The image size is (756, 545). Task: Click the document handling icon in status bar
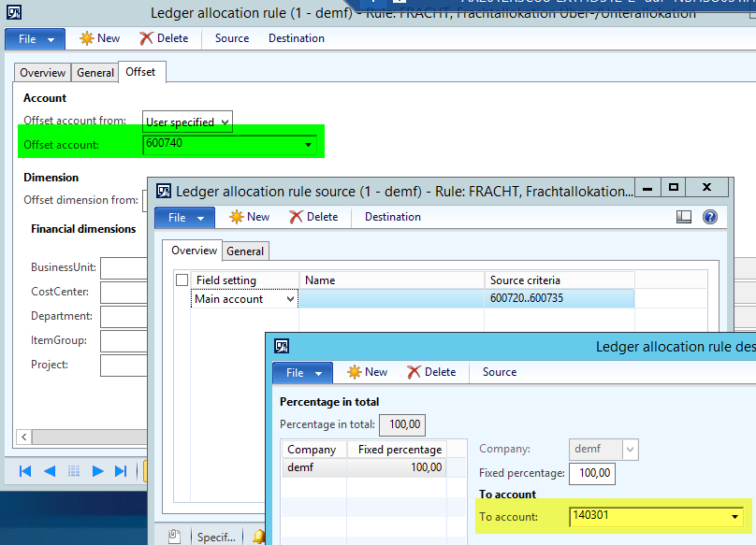click(x=173, y=537)
